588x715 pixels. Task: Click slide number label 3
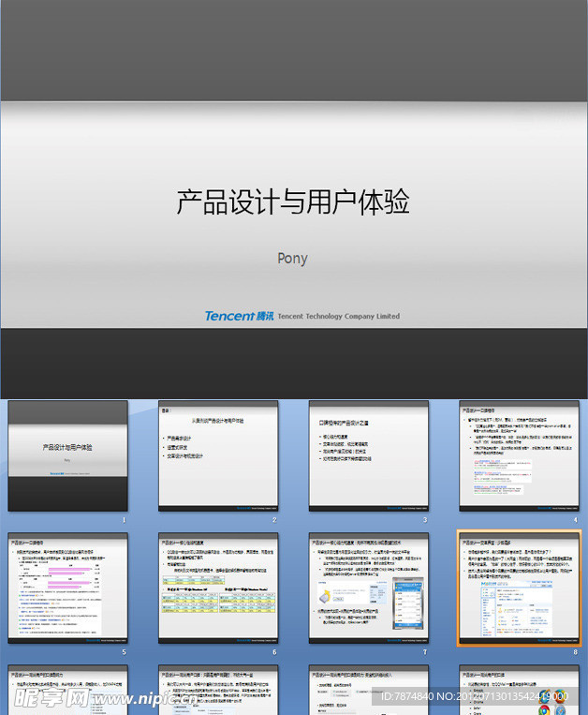pos(425,520)
